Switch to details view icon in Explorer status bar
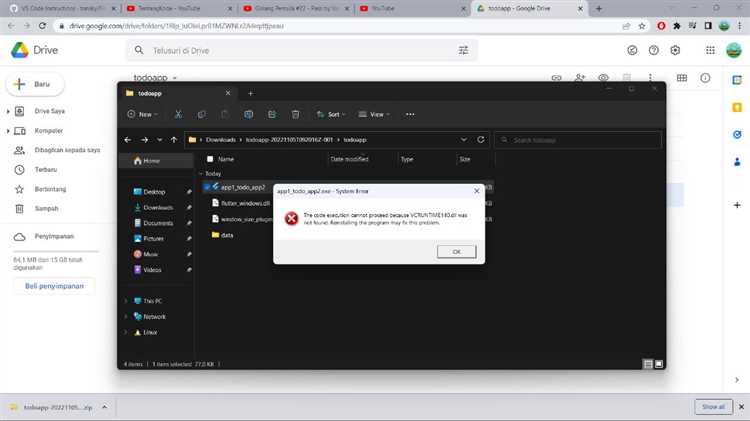 648,364
